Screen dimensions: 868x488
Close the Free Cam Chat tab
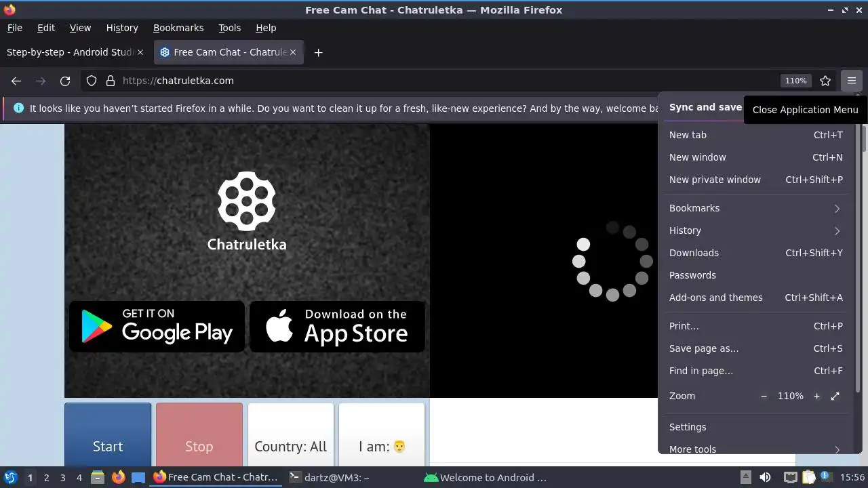[293, 52]
